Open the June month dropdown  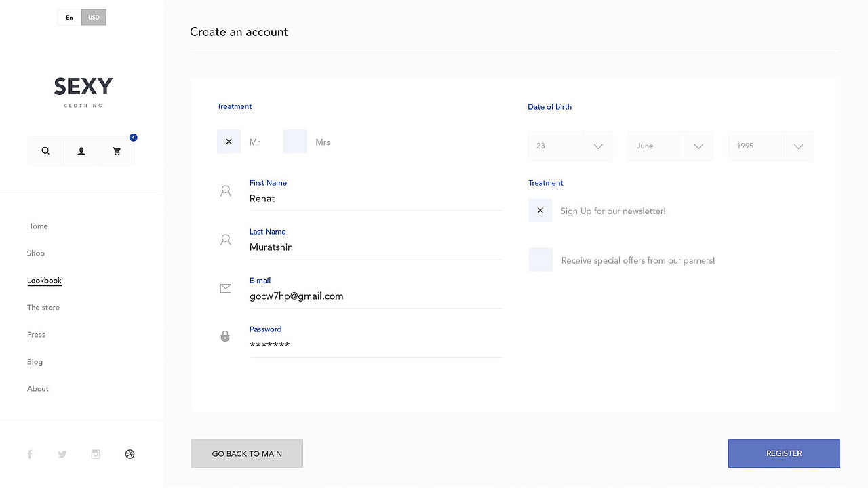pyautogui.click(x=670, y=146)
